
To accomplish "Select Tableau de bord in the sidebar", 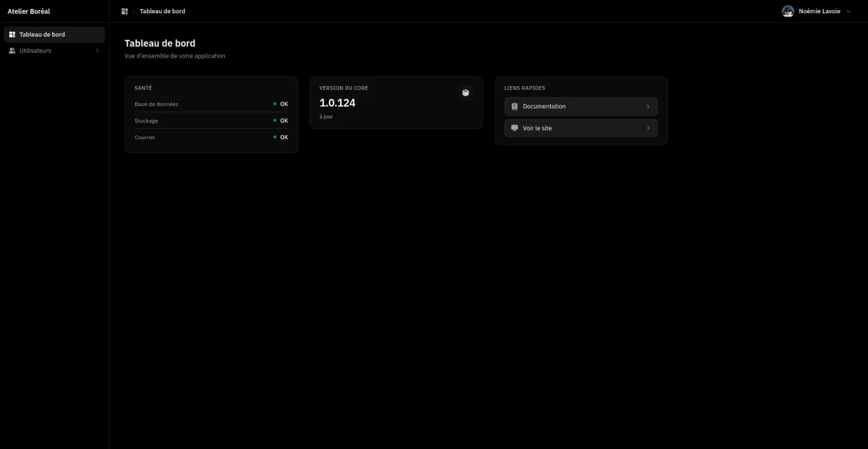I will [54, 34].
